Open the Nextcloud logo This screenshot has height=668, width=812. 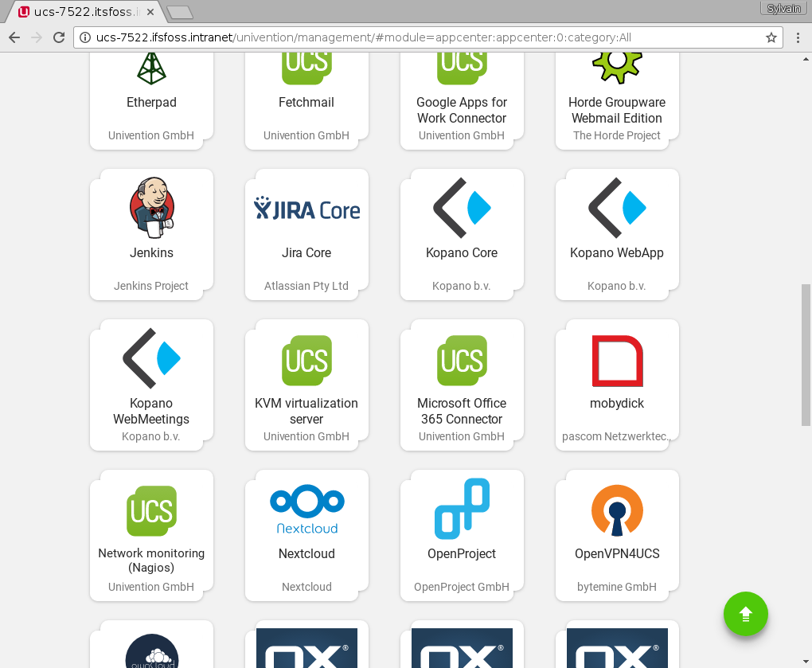click(x=306, y=509)
